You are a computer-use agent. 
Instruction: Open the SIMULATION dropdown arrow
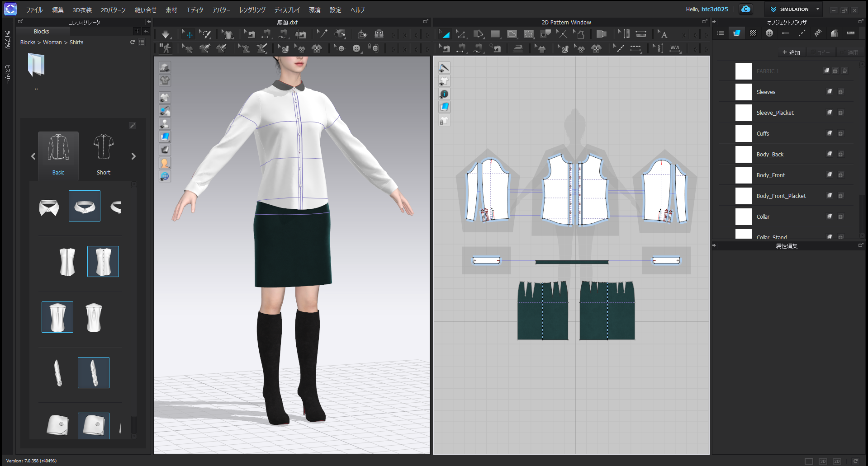pyautogui.click(x=817, y=9)
